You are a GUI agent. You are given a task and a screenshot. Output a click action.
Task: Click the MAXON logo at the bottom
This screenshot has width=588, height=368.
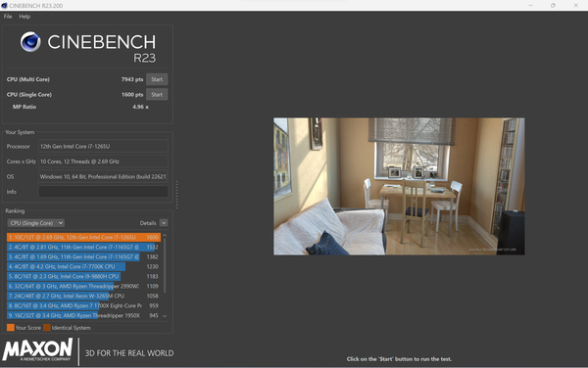tap(37, 350)
